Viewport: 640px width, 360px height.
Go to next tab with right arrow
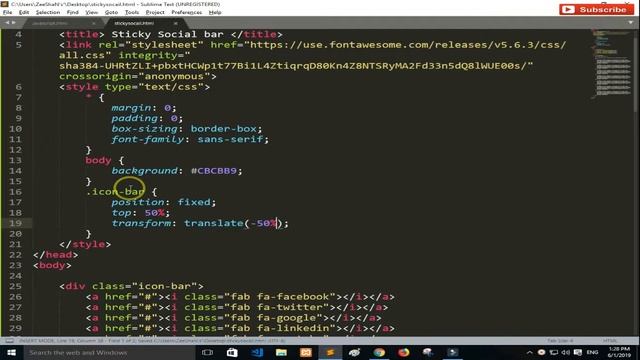point(14,23)
